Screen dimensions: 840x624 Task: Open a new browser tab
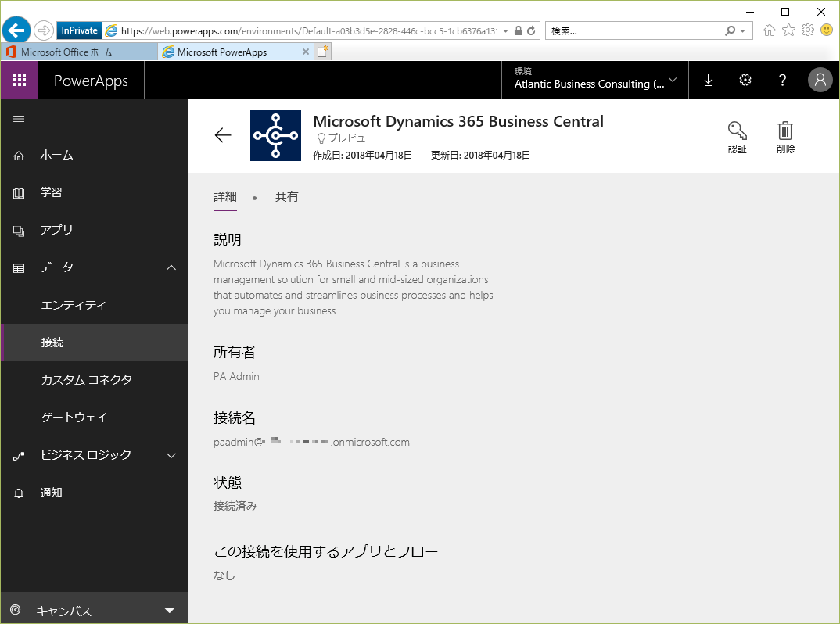(x=322, y=52)
